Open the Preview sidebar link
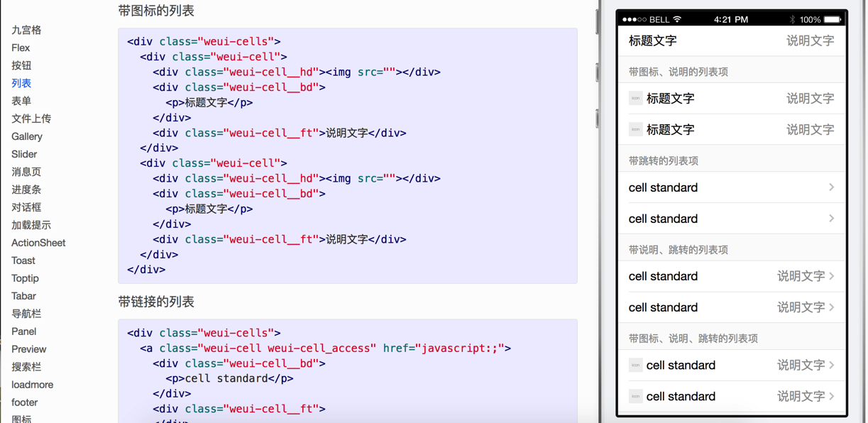Viewport: 868px width, 423px height. click(28, 349)
